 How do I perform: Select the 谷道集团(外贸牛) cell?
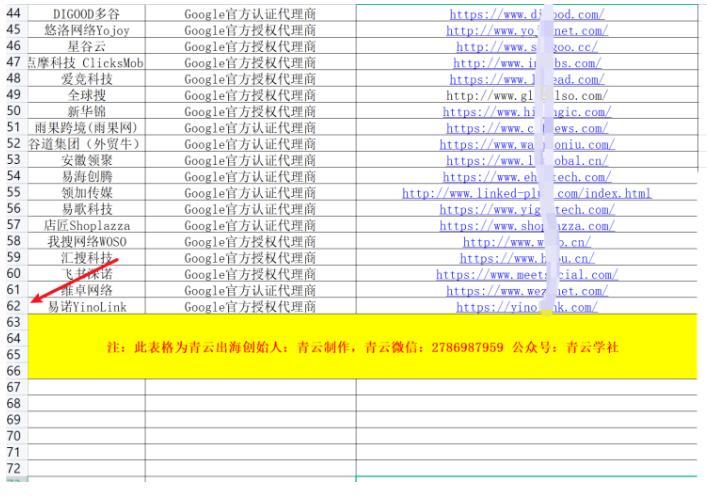(x=87, y=144)
